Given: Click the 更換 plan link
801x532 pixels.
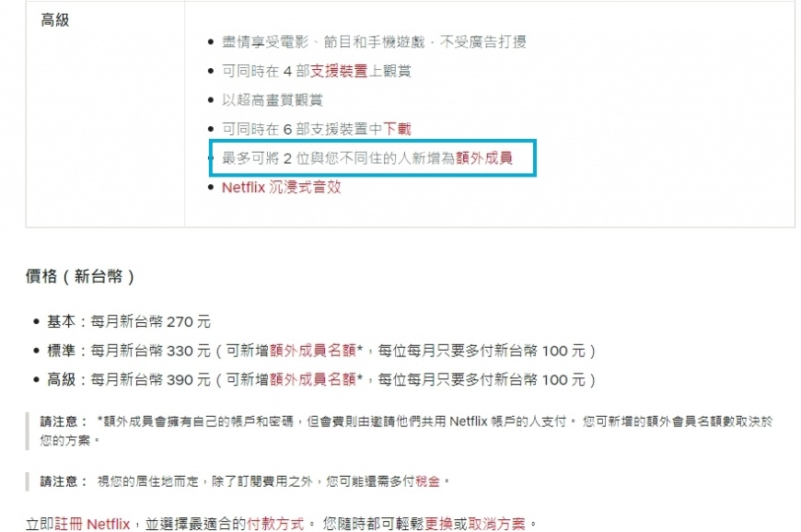Looking at the screenshot, I should pyautogui.click(x=439, y=524).
